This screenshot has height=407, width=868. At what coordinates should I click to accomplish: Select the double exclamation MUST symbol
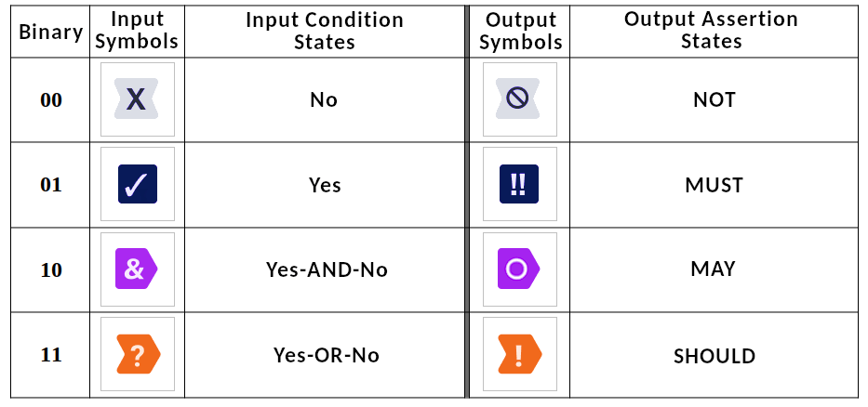tap(519, 184)
